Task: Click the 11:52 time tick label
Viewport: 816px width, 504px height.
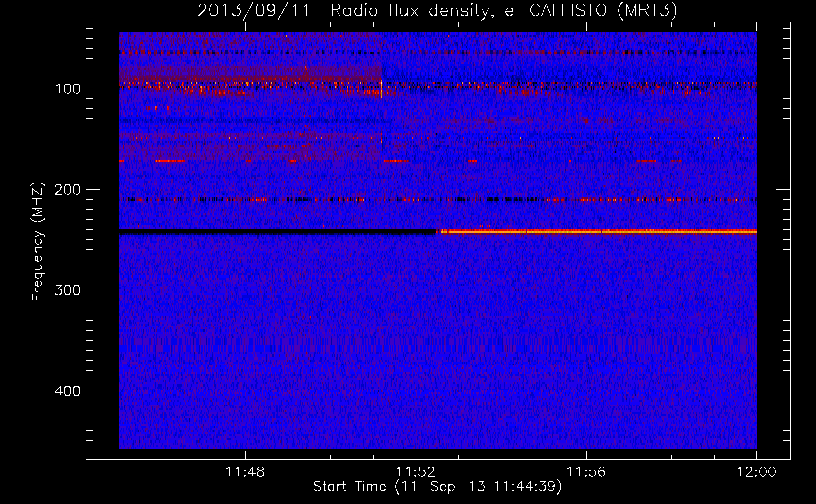Action: tap(416, 472)
